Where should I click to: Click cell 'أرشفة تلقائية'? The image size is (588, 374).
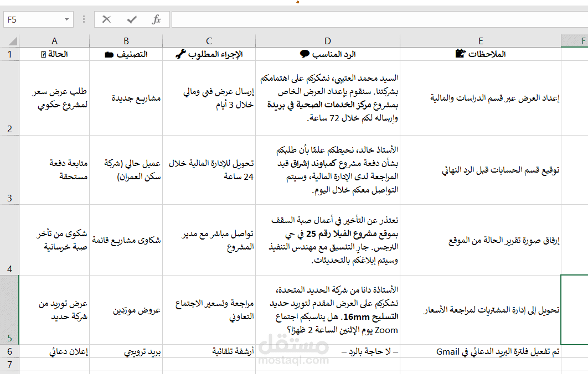(209, 351)
